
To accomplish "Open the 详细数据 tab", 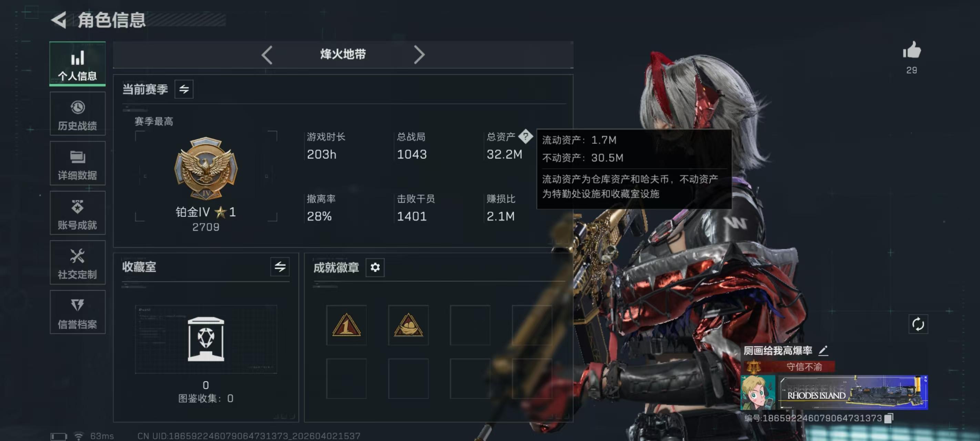I will (x=78, y=163).
